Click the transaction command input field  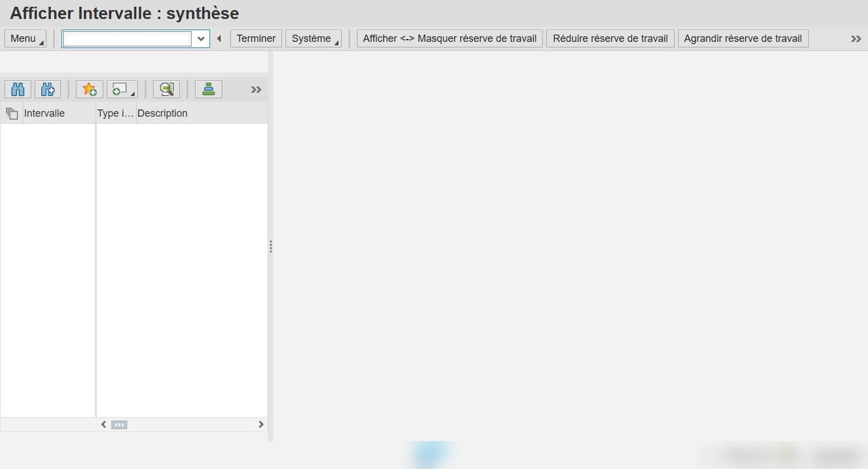pos(127,39)
